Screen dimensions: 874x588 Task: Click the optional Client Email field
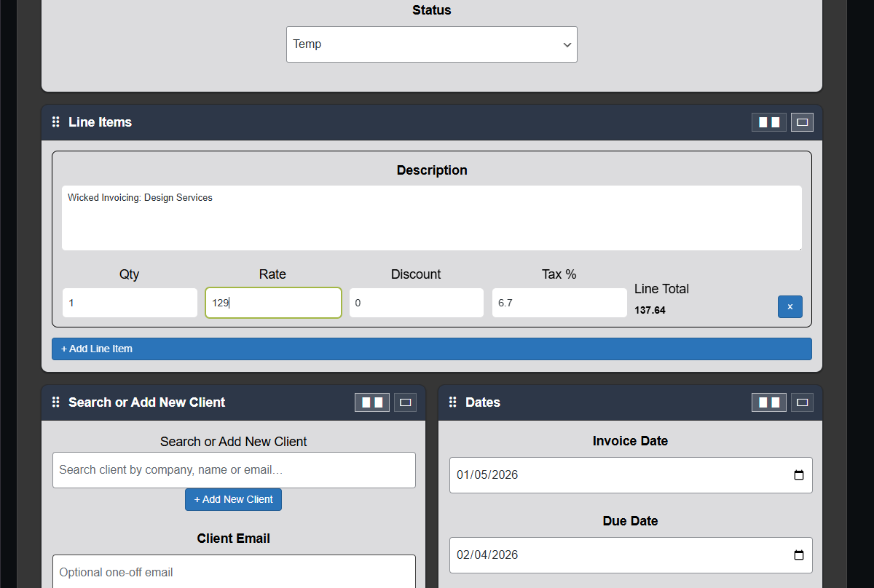pos(233,572)
